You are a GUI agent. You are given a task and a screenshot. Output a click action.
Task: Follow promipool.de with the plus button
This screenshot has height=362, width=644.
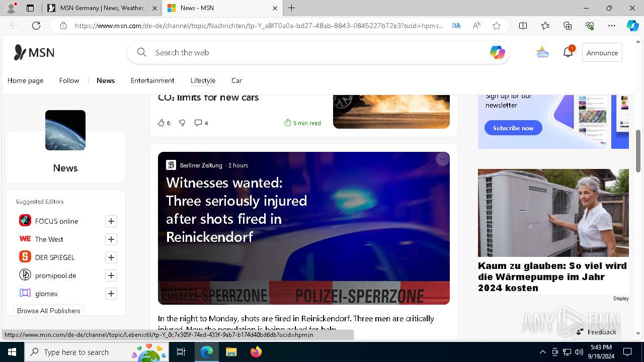[111, 276]
